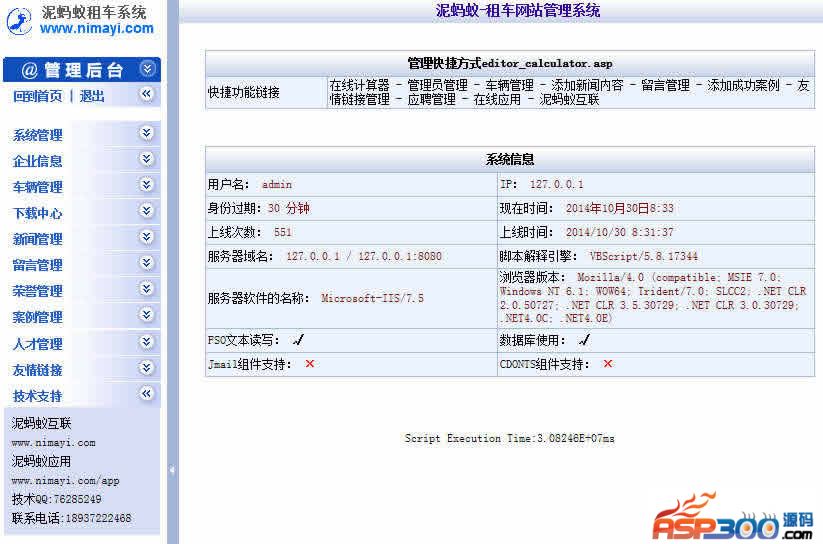This screenshot has height=544, width=823.
Task: Expand the 车辆管理 menu chevron
Action: pos(147,185)
